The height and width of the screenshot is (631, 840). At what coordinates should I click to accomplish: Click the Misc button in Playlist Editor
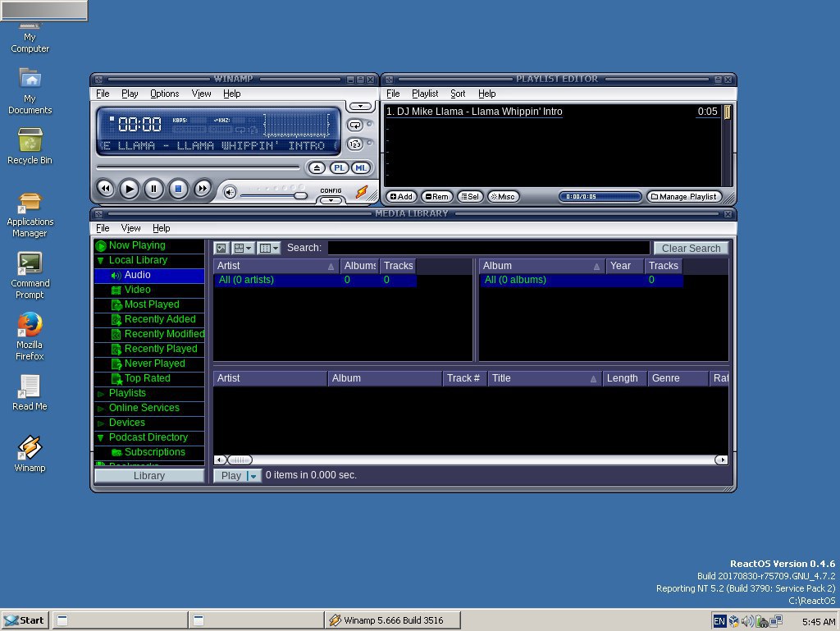(503, 197)
